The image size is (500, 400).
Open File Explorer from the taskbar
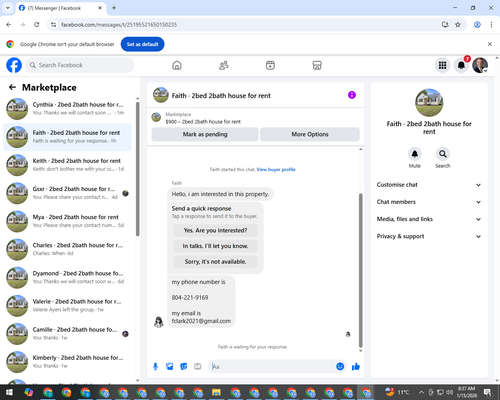coord(216,392)
